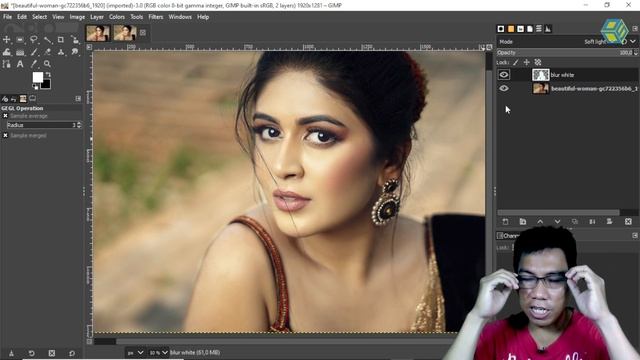Reset colors to default black and white
The image size is (640, 360).
(x=36, y=87)
